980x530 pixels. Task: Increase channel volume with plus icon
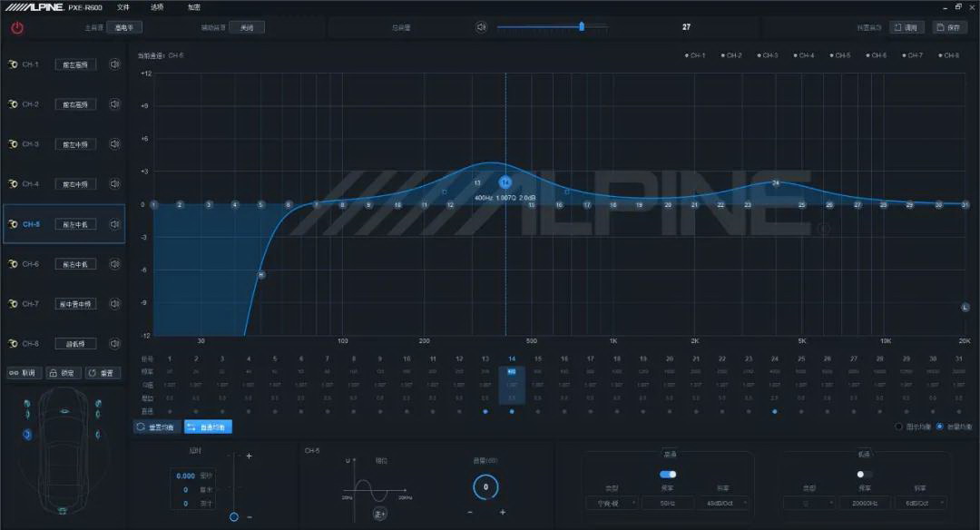[x=503, y=512]
